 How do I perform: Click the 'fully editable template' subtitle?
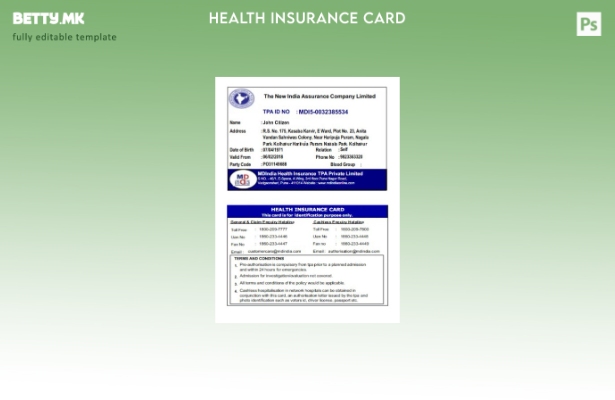pos(64,38)
